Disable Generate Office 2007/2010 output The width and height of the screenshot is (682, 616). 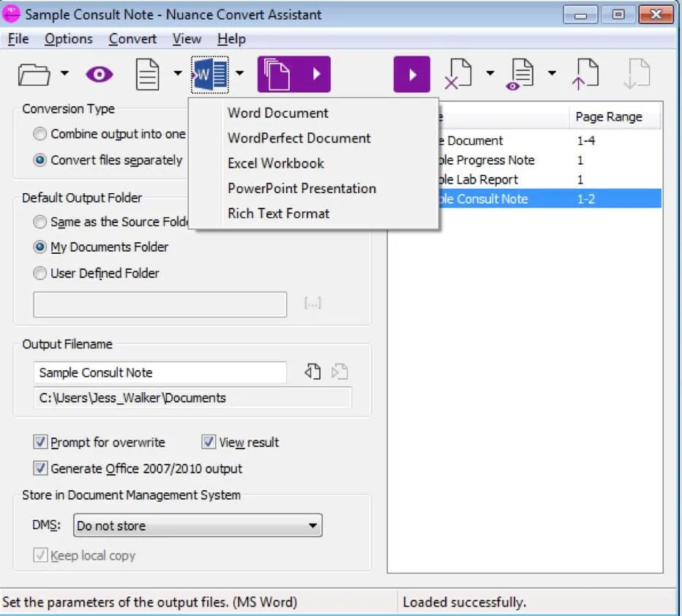tap(42, 468)
